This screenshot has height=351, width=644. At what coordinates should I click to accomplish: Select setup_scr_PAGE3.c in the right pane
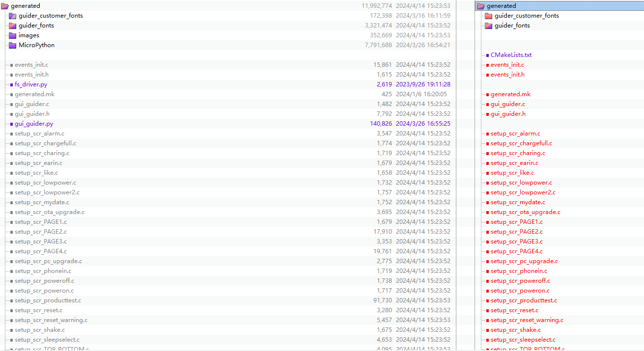coord(517,242)
